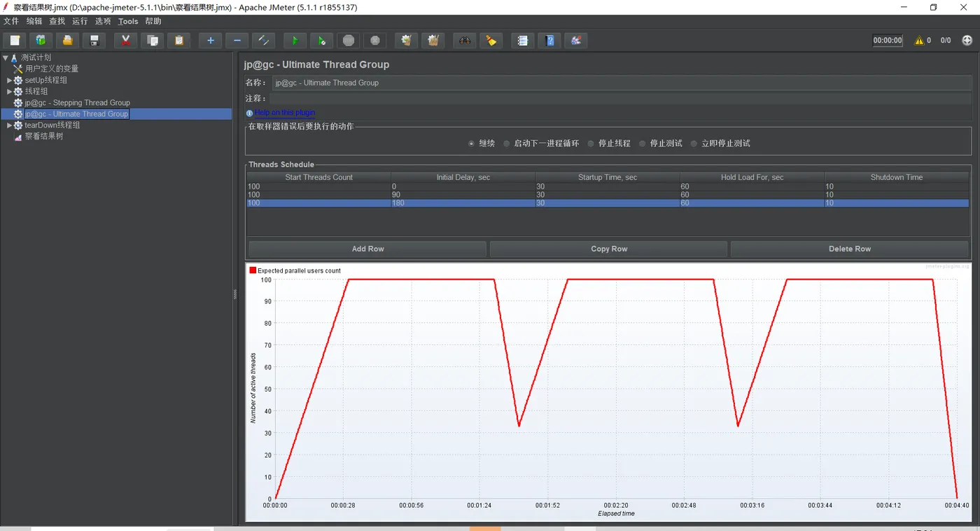Save the test plan with floppy icon
This screenshot has width=980, height=531.
click(94, 41)
